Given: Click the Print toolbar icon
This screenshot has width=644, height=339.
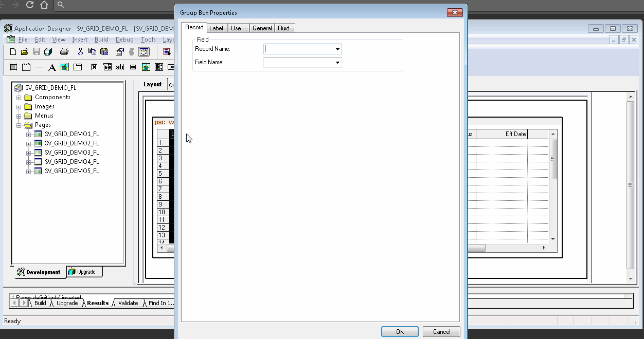Looking at the screenshot, I should [x=64, y=51].
